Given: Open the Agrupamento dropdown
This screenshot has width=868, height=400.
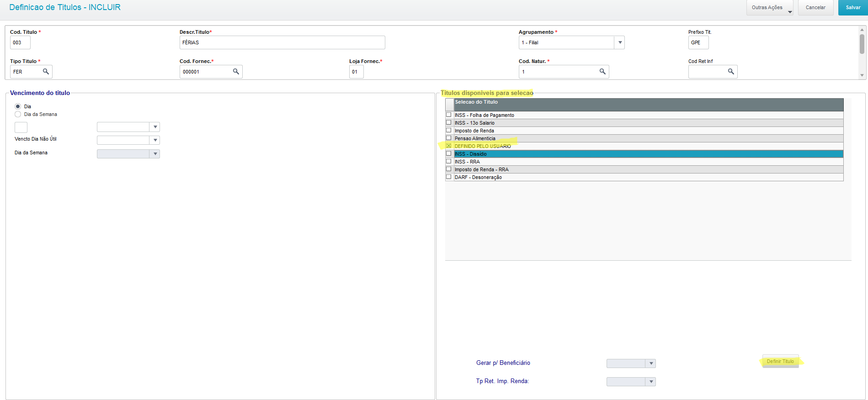Looking at the screenshot, I should pyautogui.click(x=620, y=42).
